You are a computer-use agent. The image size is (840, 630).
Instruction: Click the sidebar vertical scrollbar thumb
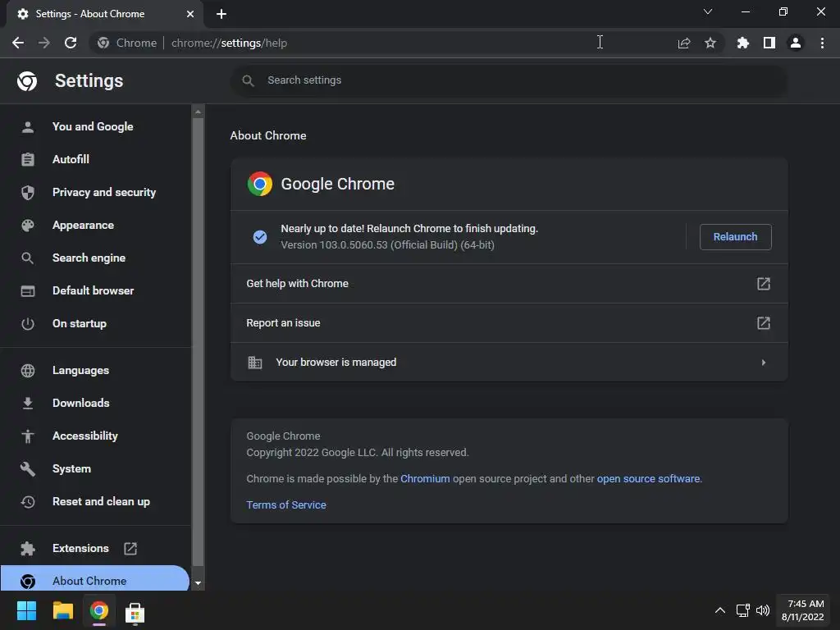198,342
